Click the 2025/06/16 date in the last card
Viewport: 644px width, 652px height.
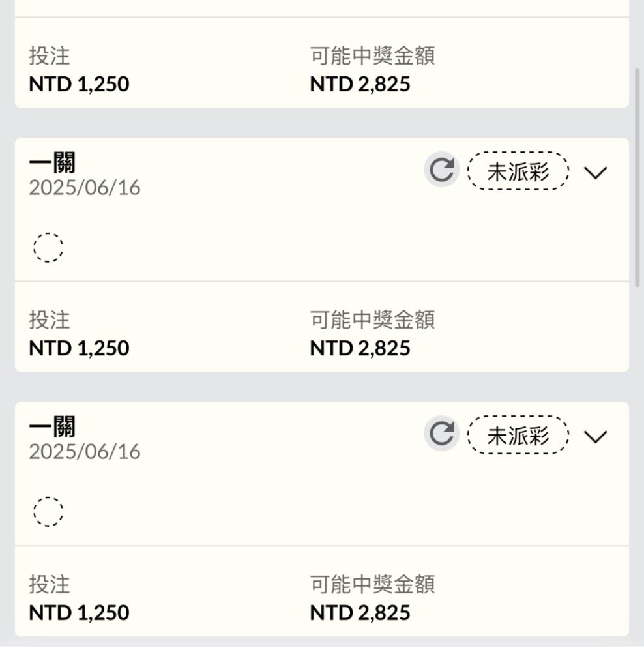click(84, 452)
